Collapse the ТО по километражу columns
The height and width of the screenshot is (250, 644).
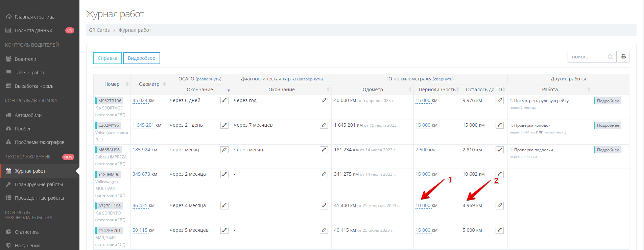(443, 79)
